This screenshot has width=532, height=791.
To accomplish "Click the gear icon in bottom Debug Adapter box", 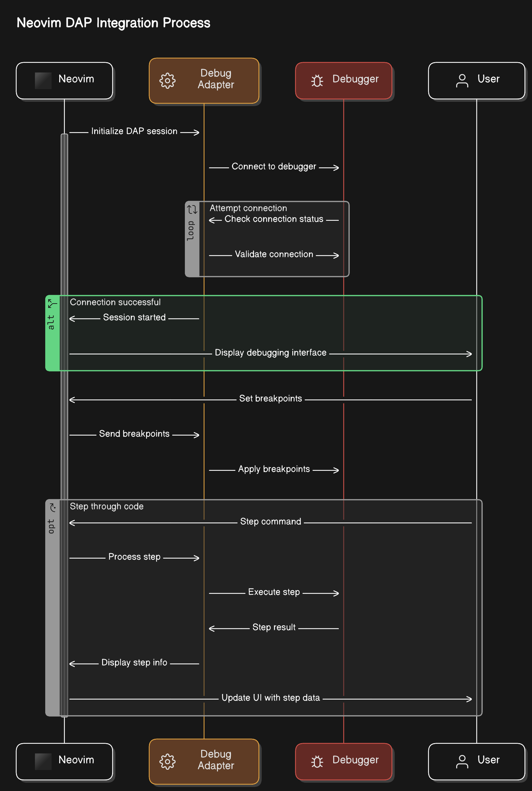I will point(167,762).
